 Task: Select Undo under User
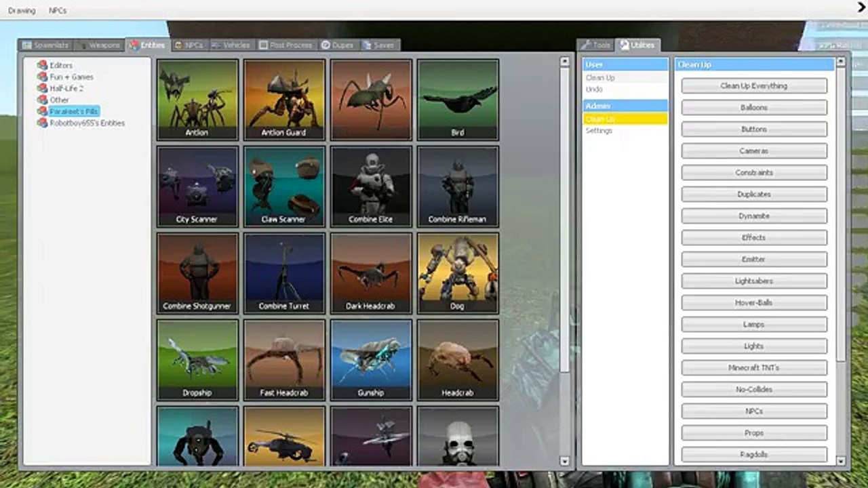coord(625,89)
